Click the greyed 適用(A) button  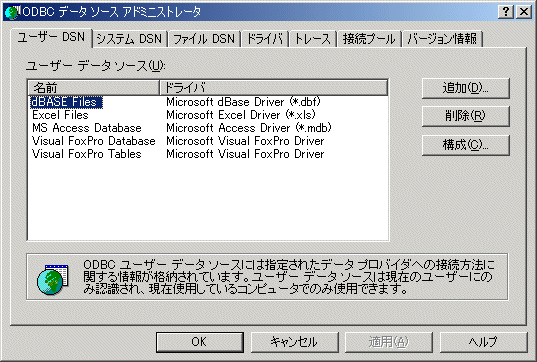pos(389,342)
